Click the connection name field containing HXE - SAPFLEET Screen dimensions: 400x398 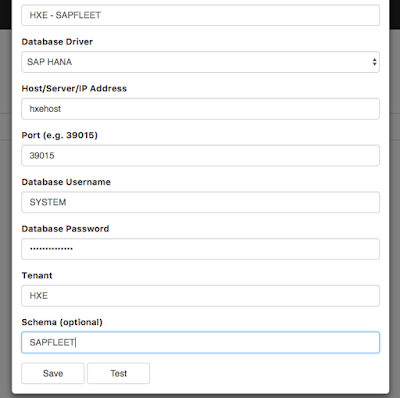coord(200,15)
